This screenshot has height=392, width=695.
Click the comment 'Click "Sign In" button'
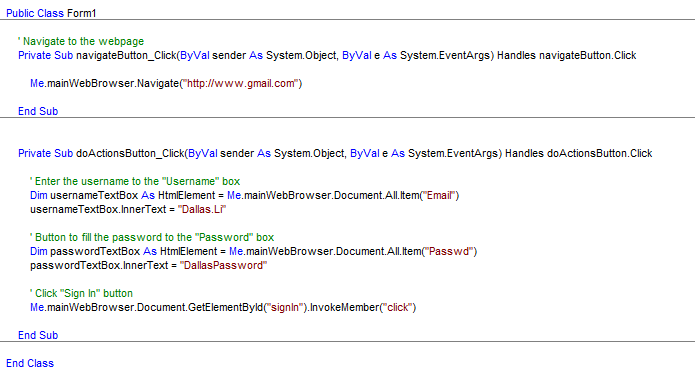coord(82,293)
